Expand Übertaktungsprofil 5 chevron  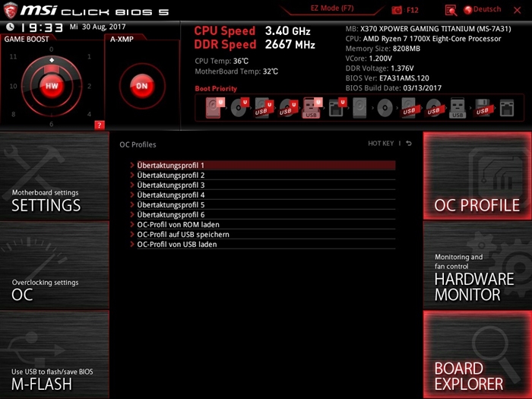132,204
